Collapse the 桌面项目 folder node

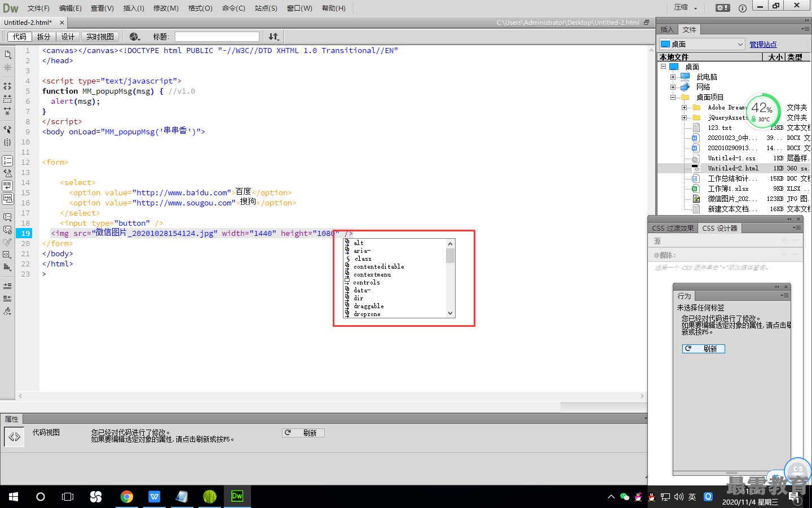point(673,97)
